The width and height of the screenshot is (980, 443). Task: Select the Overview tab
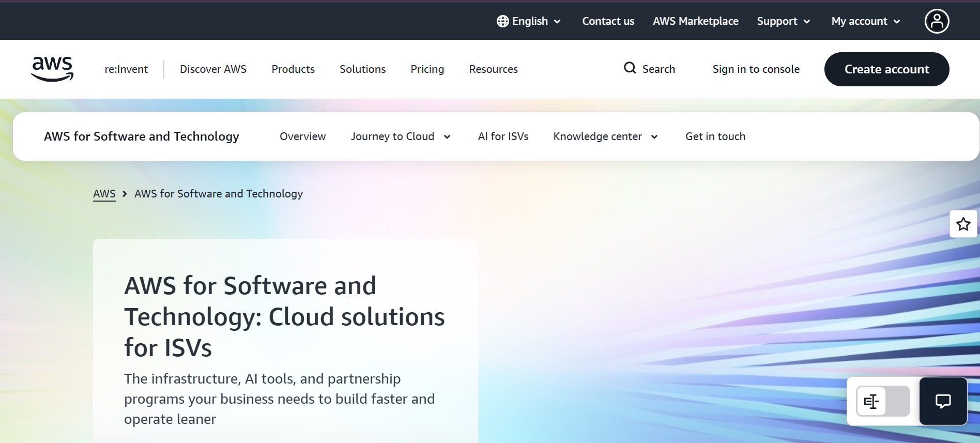(x=302, y=136)
